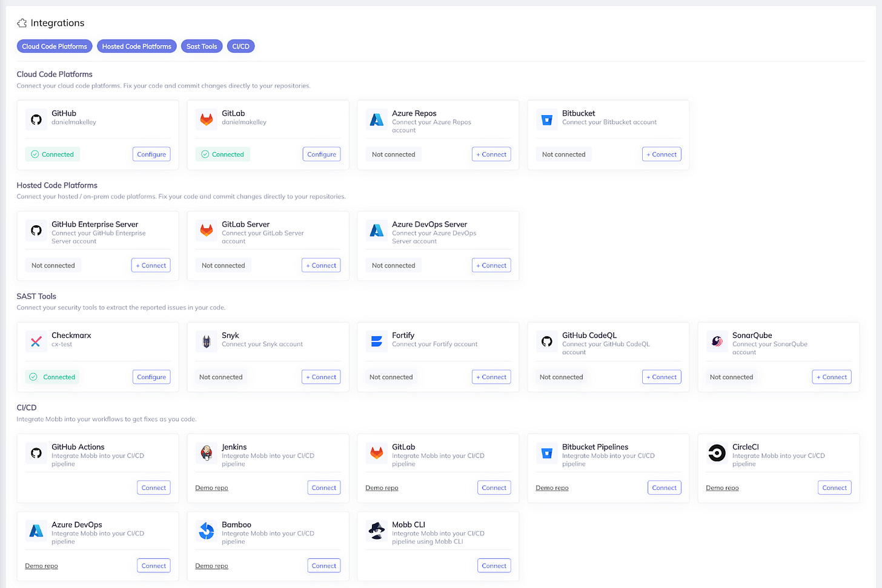882x588 pixels.
Task: Click the GitLab card's Connected status badge
Action: (222, 154)
